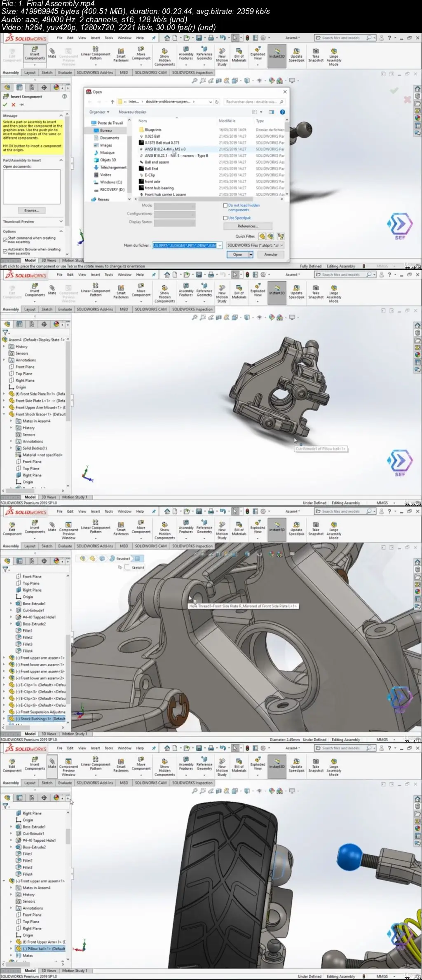Viewport: 422px width, 980px height.
Task: Click Nouveau dossier in the Open dialog
Action: click(x=132, y=112)
